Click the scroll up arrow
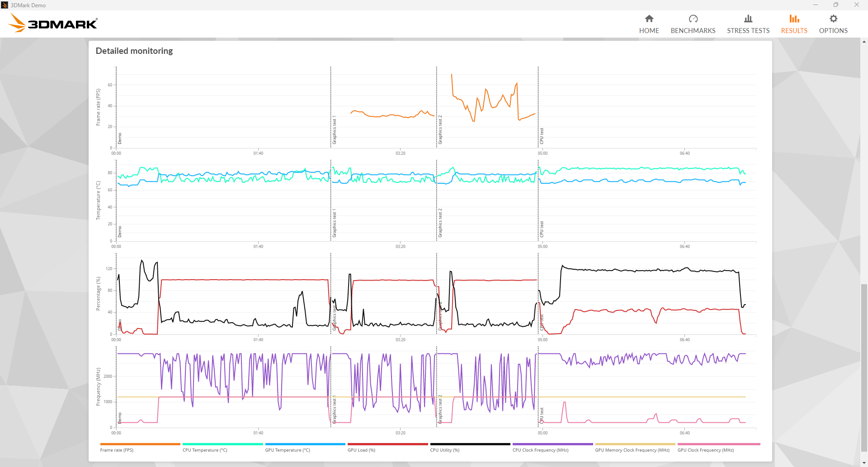Image resolution: width=868 pixels, height=467 pixels. pos(864,42)
